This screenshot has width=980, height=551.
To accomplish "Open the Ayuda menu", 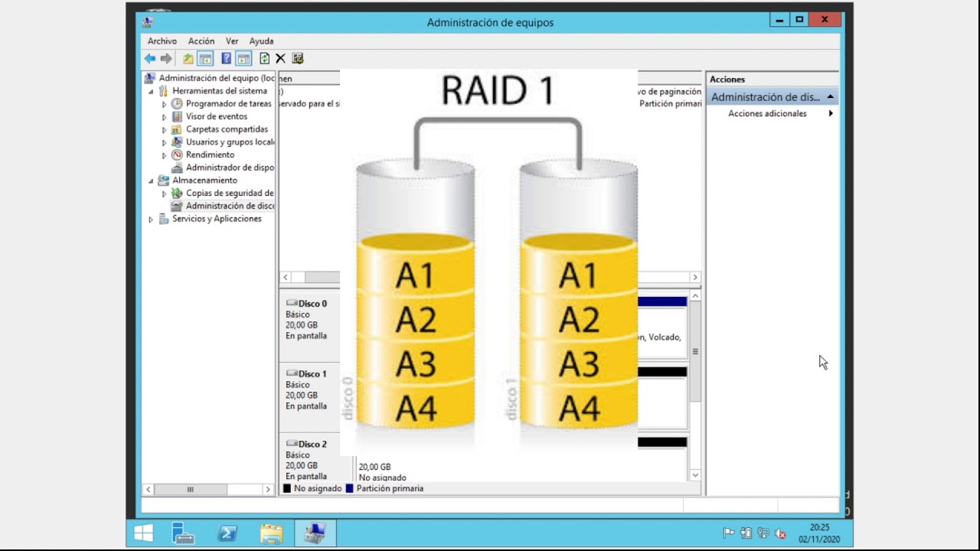I will click(261, 41).
